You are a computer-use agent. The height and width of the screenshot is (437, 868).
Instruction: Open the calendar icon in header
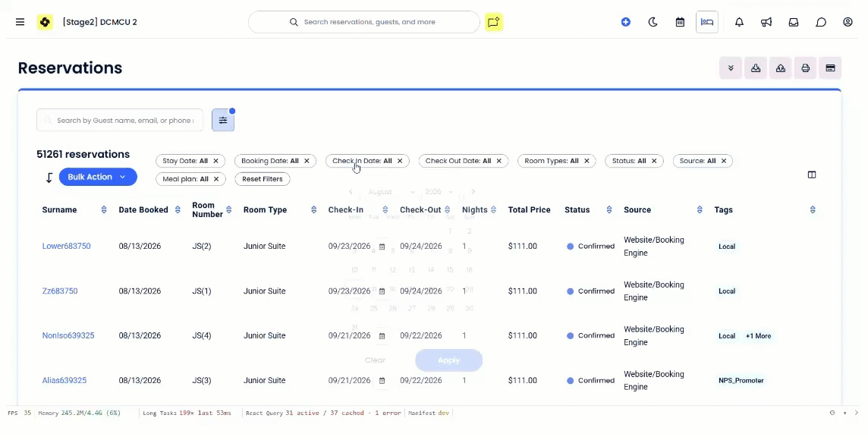[x=680, y=22]
